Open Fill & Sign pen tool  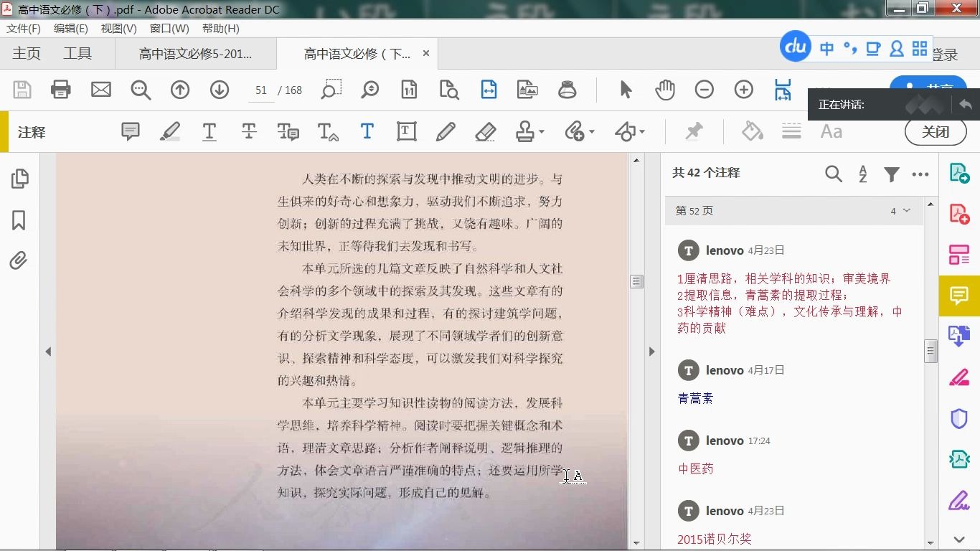(x=959, y=500)
